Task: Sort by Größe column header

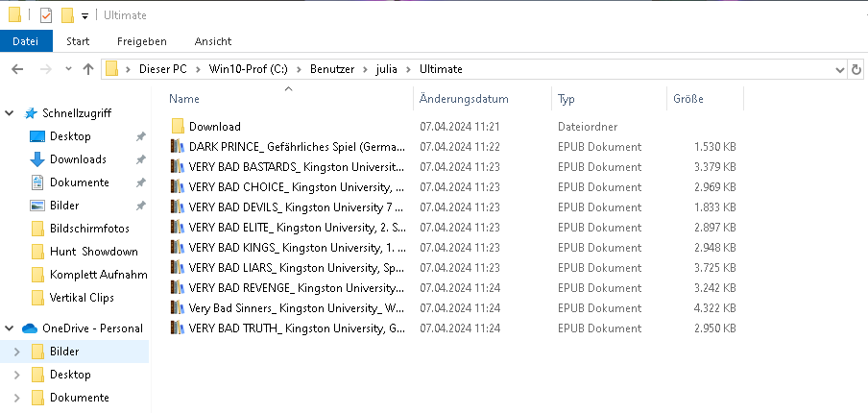Action: pos(705,99)
